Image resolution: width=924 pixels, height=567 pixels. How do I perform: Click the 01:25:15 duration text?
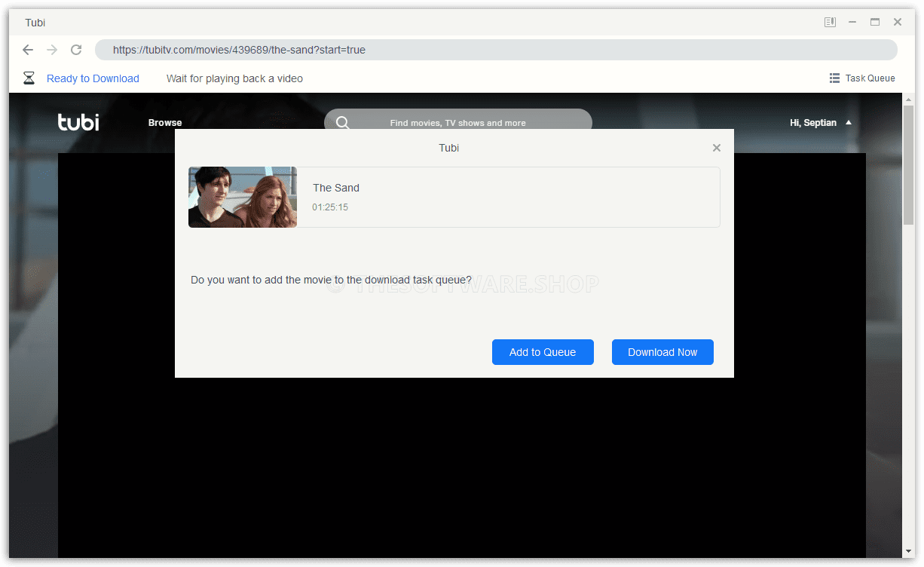330,207
